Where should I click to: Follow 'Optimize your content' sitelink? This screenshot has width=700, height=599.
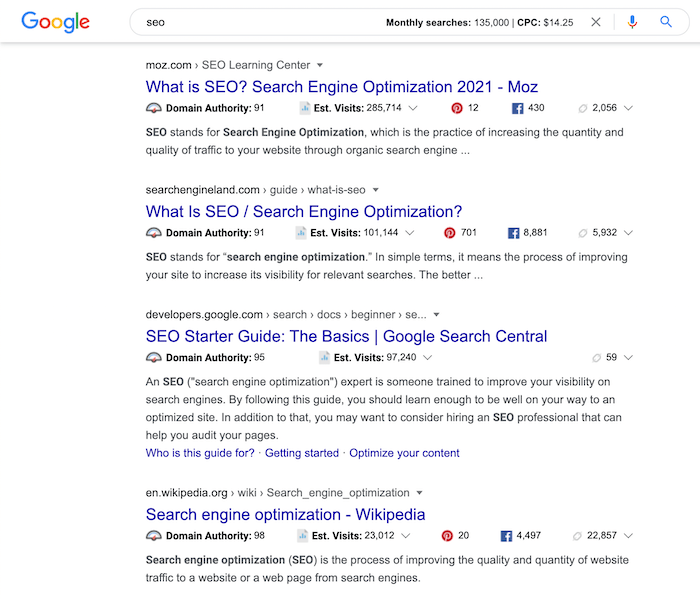tap(404, 453)
